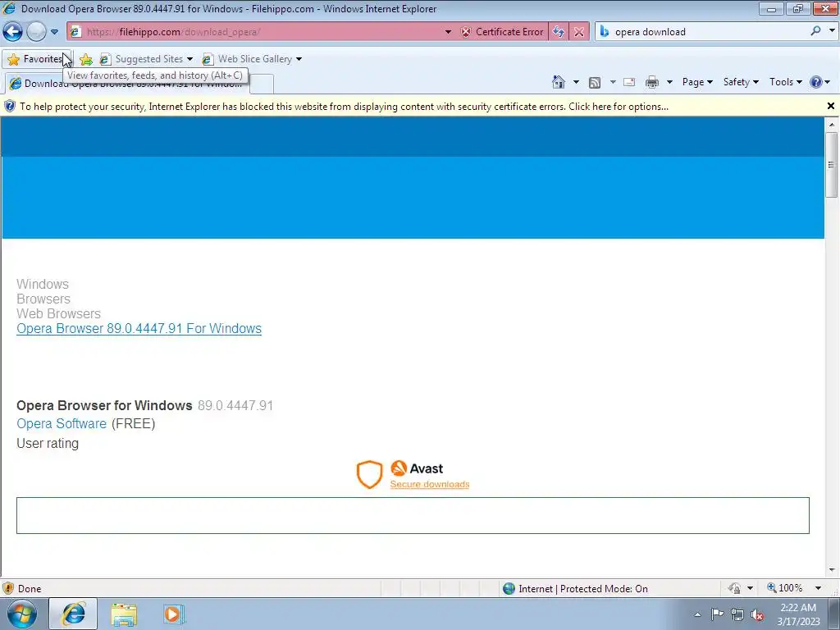Open the Opera Software link
The width and height of the screenshot is (840, 630).
(x=62, y=424)
